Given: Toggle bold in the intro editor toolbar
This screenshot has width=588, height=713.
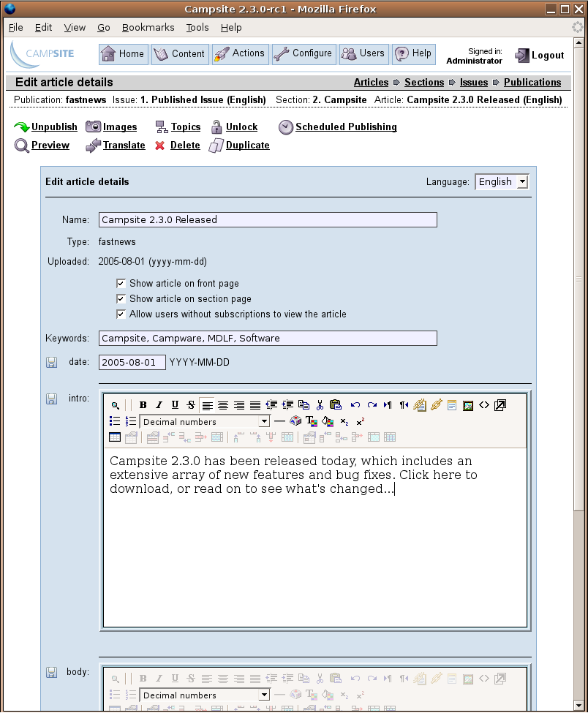Looking at the screenshot, I should click(x=143, y=404).
